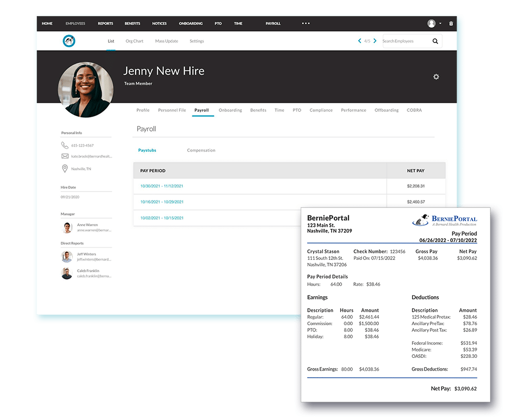Click the phone icon under Personal Info
This screenshot has height=420, width=530.
[x=65, y=146]
